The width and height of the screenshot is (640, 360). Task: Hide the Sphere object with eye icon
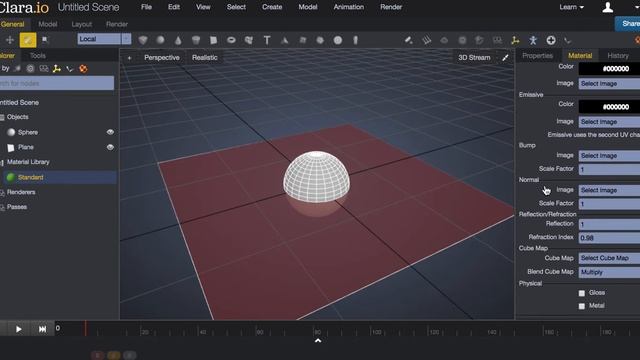pos(110,132)
